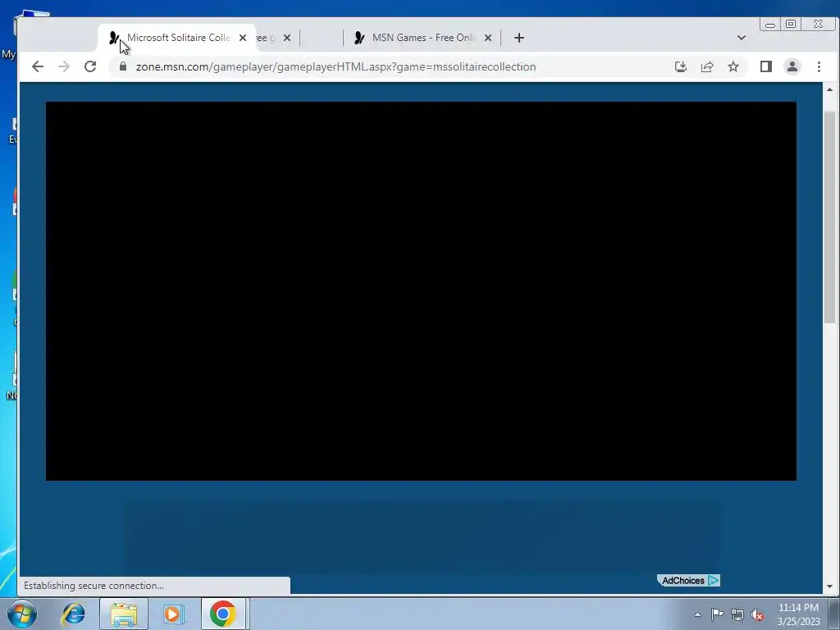Click the scrollbar down arrow
The image size is (840, 630).
click(x=830, y=587)
